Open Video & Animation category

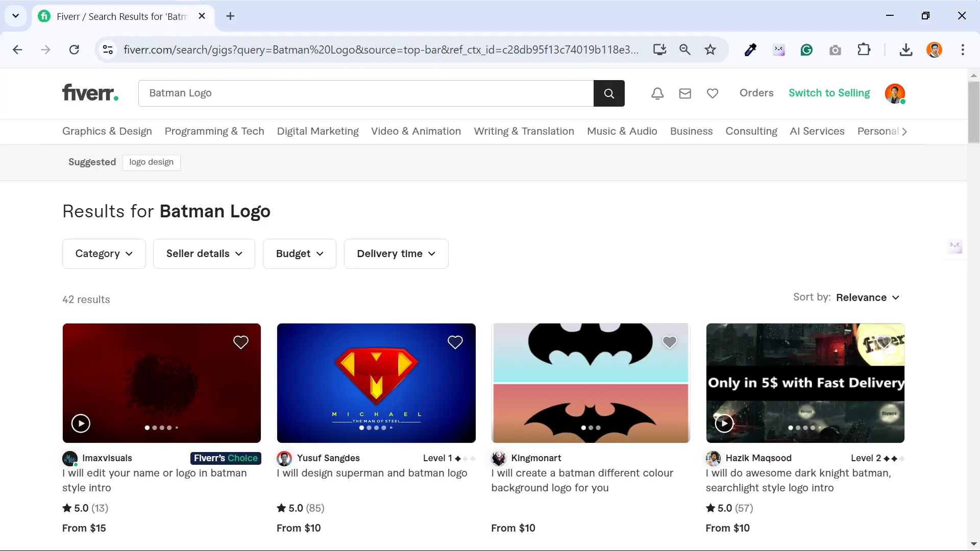point(416,131)
